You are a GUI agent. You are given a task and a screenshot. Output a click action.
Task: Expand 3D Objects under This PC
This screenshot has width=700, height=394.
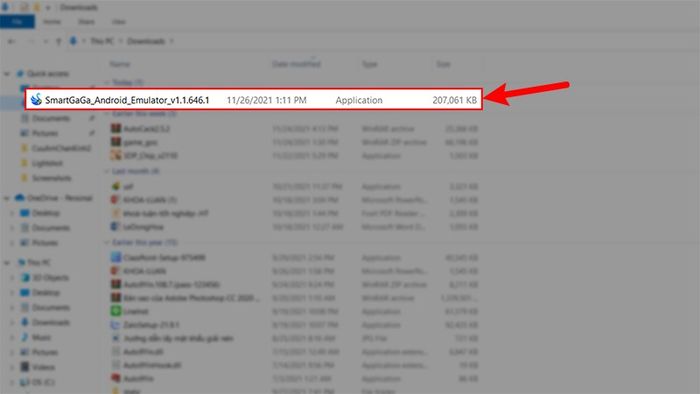click(x=12, y=278)
